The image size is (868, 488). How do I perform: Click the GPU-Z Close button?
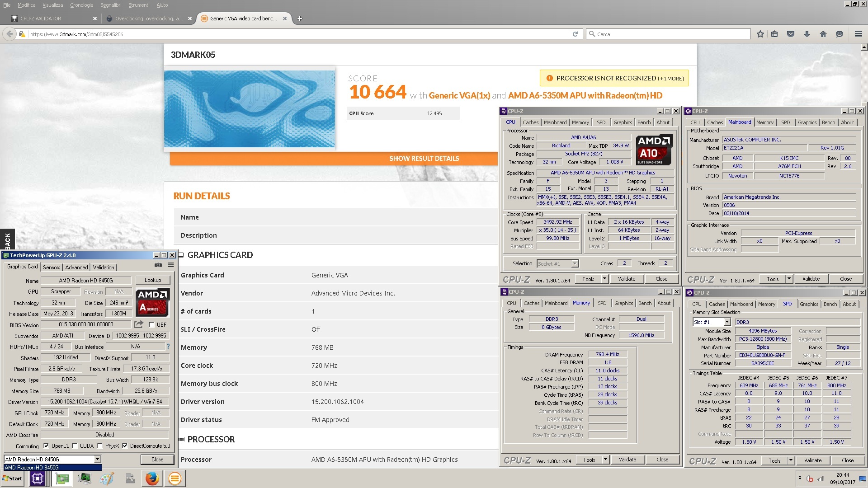coord(157,460)
